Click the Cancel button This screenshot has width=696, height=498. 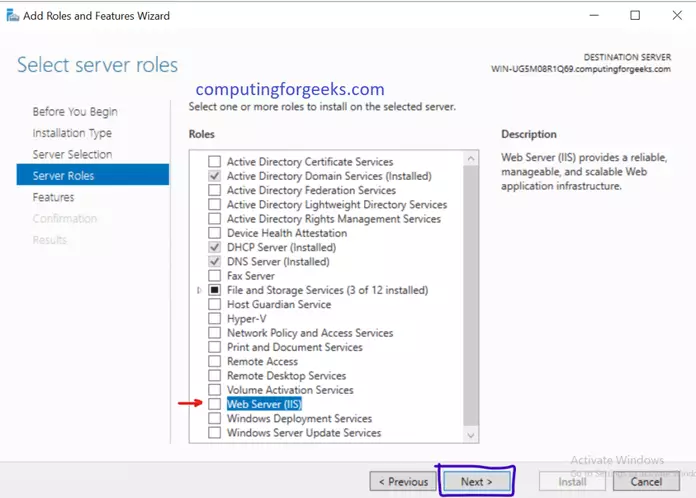click(646, 482)
